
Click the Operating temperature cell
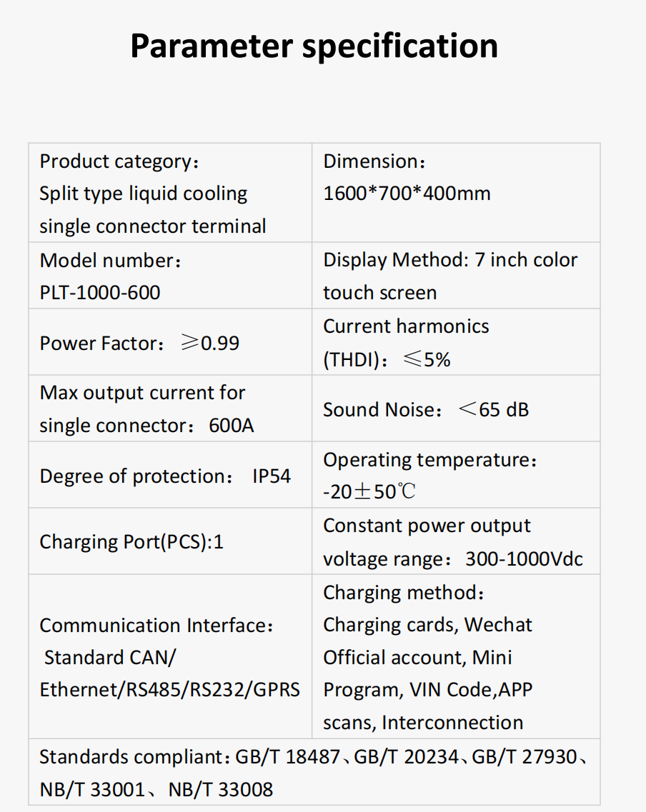pyautogui.click(x=456, y=474)
